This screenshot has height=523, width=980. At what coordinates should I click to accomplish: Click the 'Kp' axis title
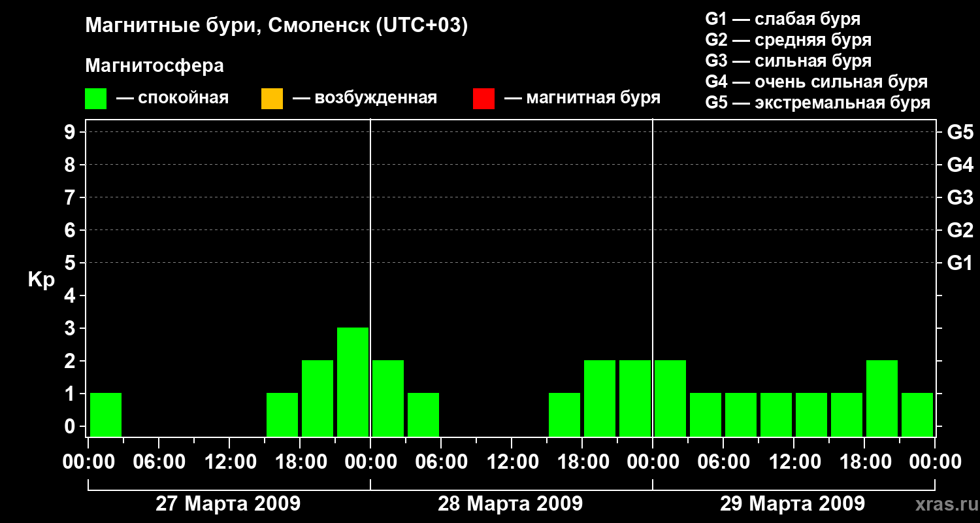pos(41,280)
